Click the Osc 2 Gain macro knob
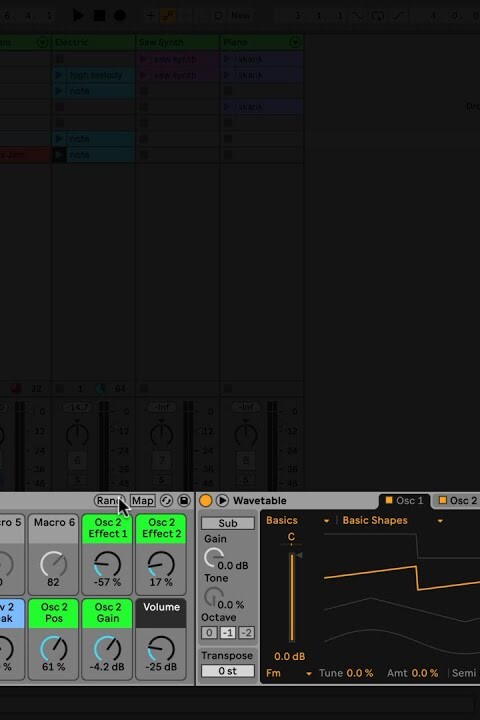This screenshot has height=720, width=480. click(107, 648)
